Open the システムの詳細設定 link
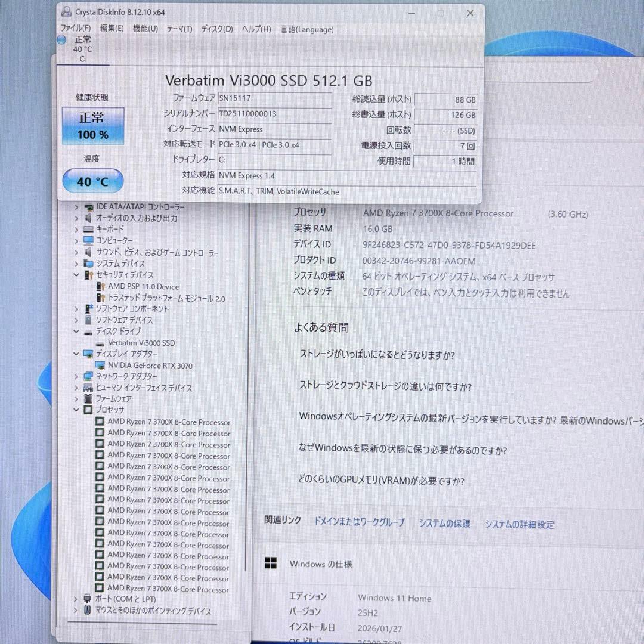Viewport: 644px width, 644px height. point(519,523)
